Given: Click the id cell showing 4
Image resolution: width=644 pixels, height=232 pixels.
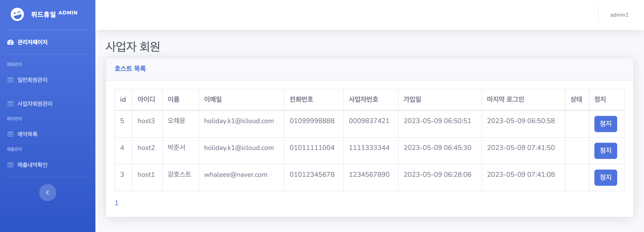Looking at the screenshot, I should [122, 148].
